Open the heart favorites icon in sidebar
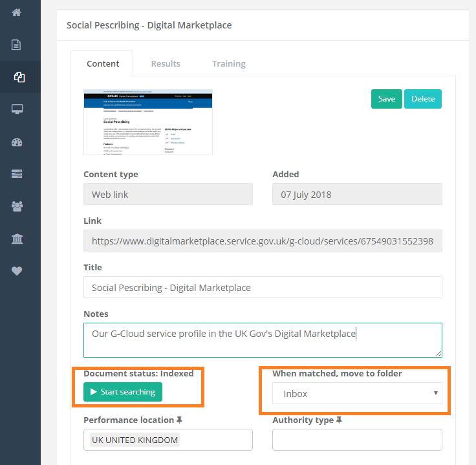The width and height of the screenshot is (476, 465). point(17,271)
